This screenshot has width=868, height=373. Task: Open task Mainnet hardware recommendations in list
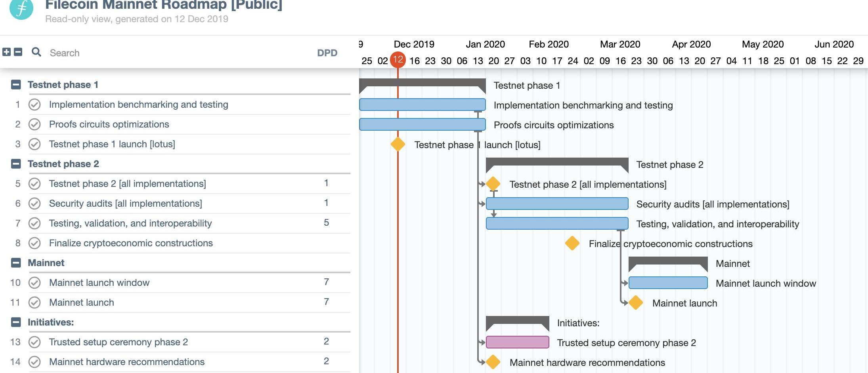pyautogui.click(x=127, y=362)
